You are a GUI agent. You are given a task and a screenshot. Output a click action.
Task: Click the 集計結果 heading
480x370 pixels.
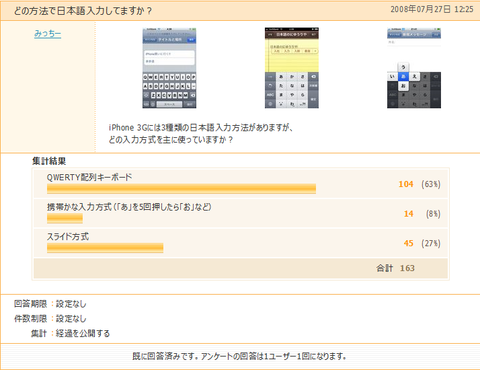coord(49,161)
